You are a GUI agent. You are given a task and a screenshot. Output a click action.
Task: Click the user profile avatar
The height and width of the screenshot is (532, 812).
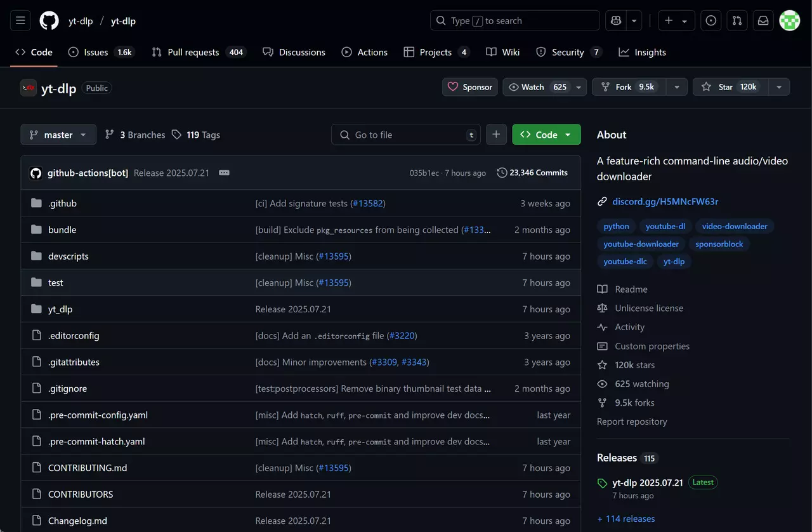click(789, 20)
